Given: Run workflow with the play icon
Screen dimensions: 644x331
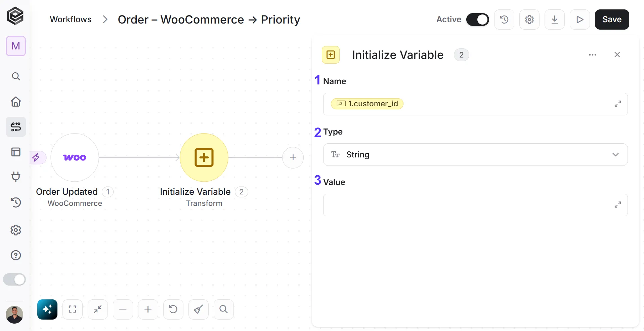Looking at the screenshot, I should (580, 20).
